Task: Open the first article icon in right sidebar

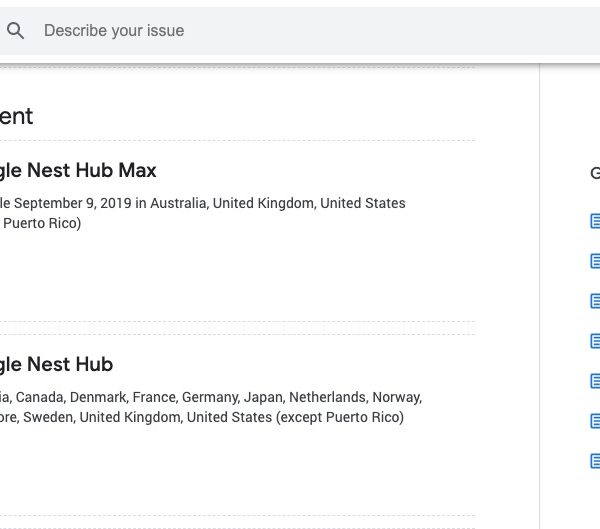Action: point(595,221)
